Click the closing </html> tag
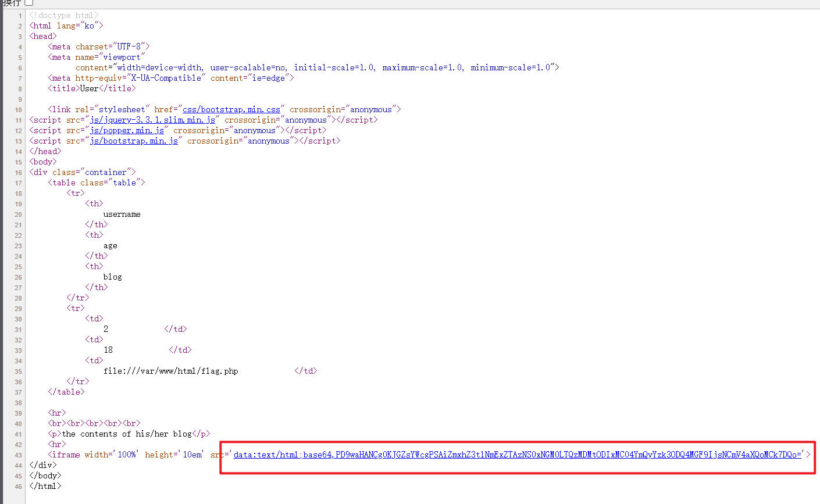Image resolution: width=820 pixels, height=504 pixels. tap(45, 486)
